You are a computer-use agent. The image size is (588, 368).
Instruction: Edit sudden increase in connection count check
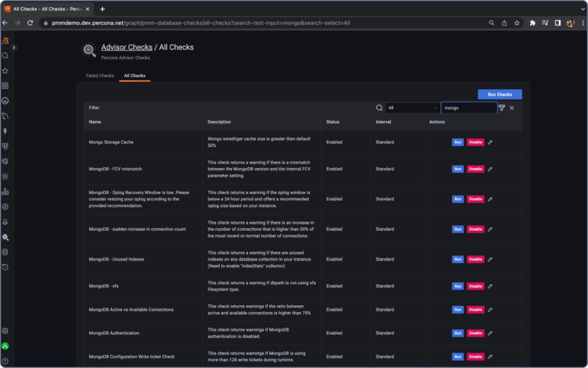490,229
